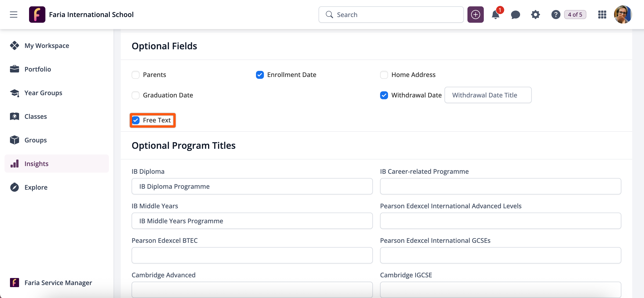Tick the Graduation Date checkbox
644x298 pixels.
click(x=135, y=95)
